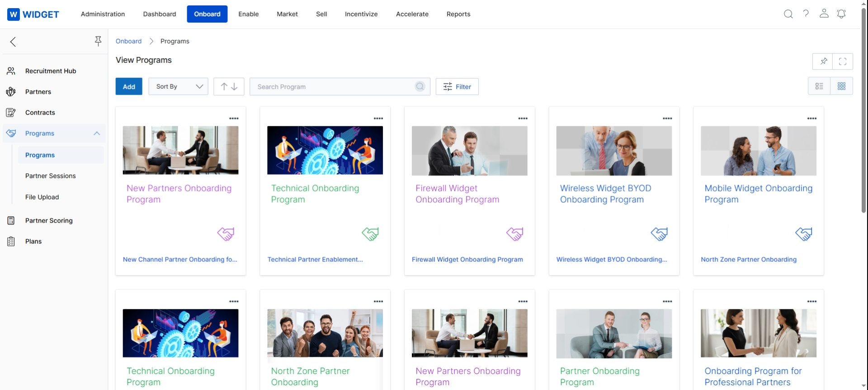This screenshot has width=868, height=390.
Task: Collapse the Programs sidebar section
Action: click(97, 133)
